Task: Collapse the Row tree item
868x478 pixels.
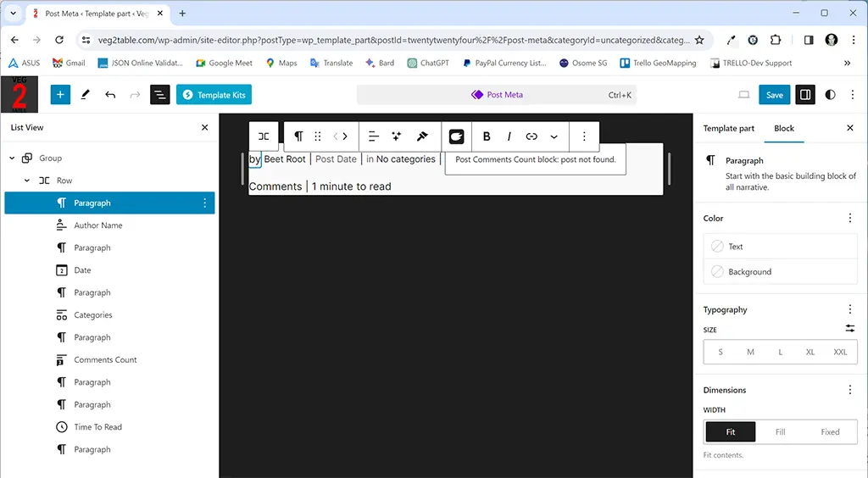Action: point(27,181)
